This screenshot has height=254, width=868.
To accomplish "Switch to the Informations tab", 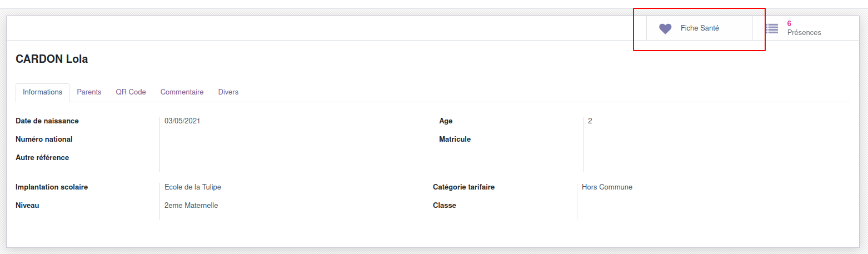I will [42, 92].
